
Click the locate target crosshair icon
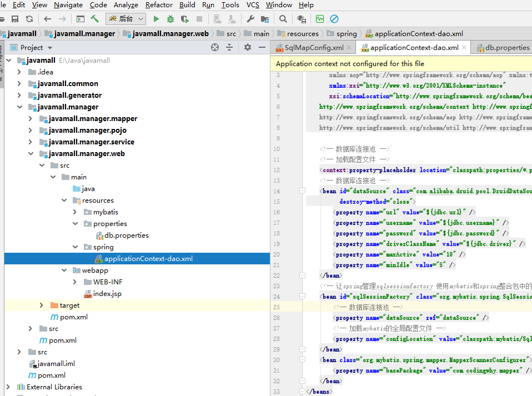tap(215, 48)
